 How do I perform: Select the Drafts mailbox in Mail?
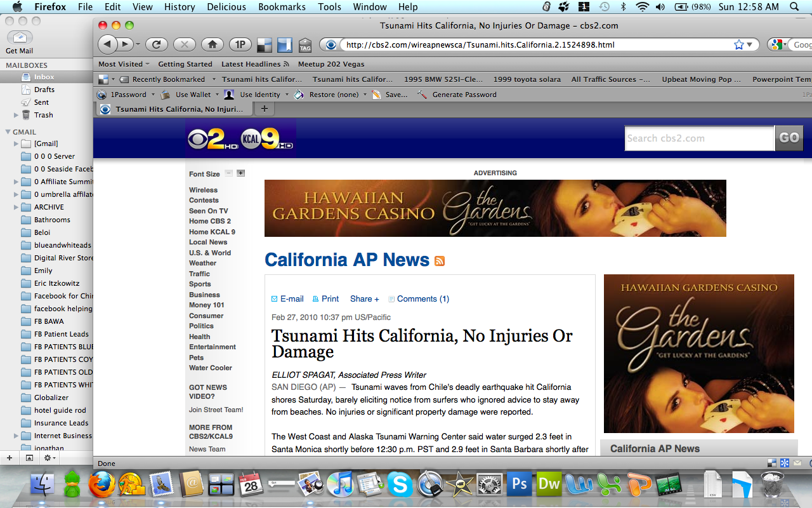pyautogui.click(x=46, y=90)
